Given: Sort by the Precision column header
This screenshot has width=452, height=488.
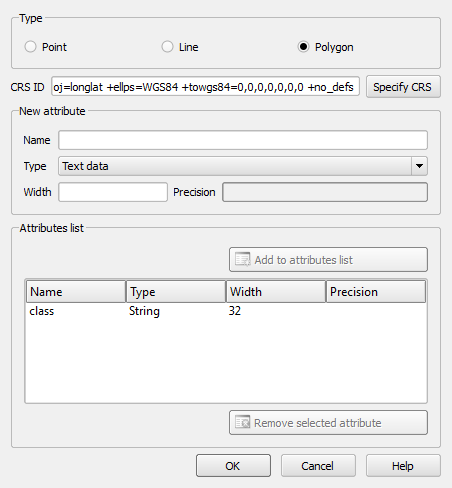Looking at the screenshot, I should pyautogui.click(x=376, y=292).
